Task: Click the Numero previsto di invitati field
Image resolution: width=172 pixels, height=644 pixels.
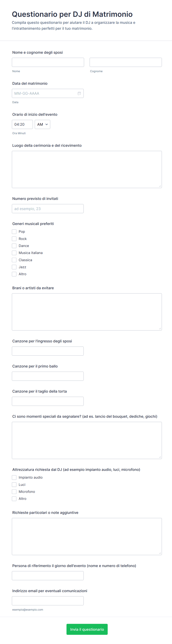Action: tap(48, 209)
